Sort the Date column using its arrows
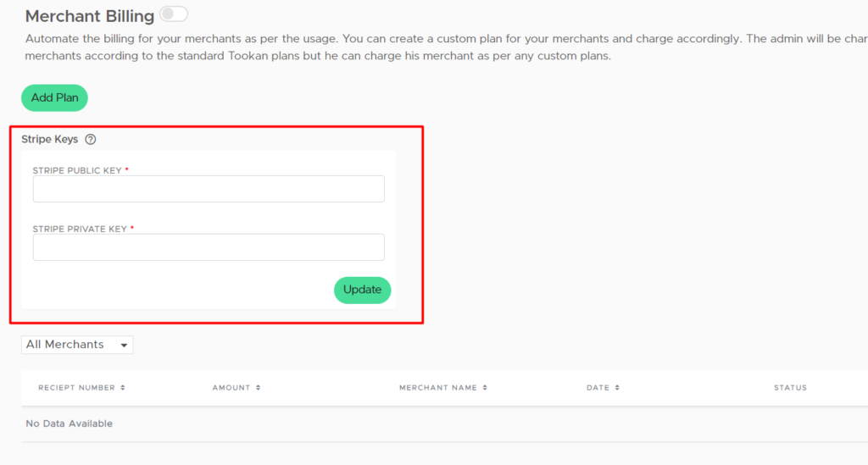This screenshot has width=868, height=465. click(x=617, y=388)
